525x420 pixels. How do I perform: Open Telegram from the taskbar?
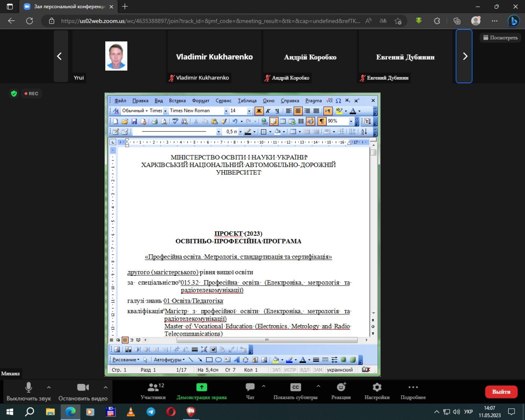click(151, 412)
